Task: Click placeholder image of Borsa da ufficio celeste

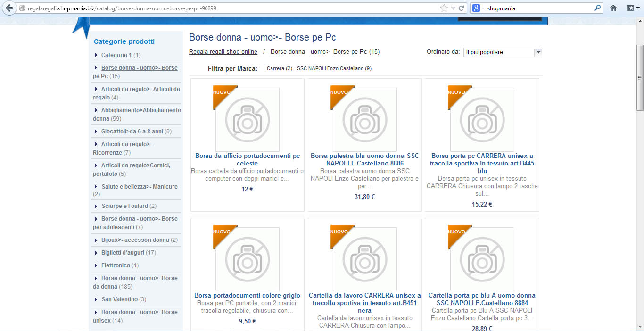Action: (x=248, y=119)
